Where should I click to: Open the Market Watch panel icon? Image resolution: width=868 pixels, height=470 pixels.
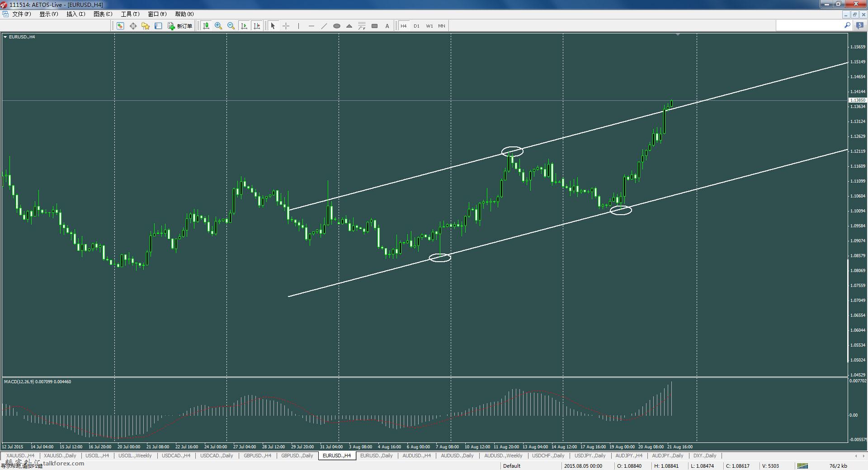click(x=120, y=26)
